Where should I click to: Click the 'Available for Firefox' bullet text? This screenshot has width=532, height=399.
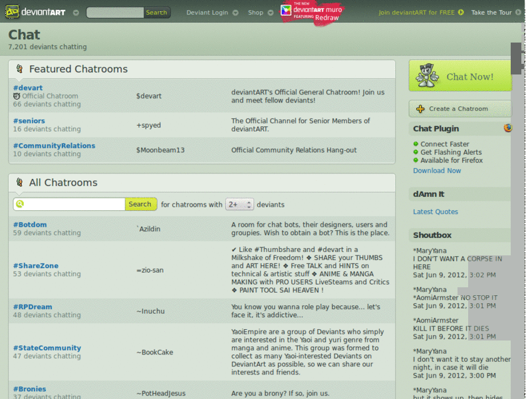click(x=452, y=160)
